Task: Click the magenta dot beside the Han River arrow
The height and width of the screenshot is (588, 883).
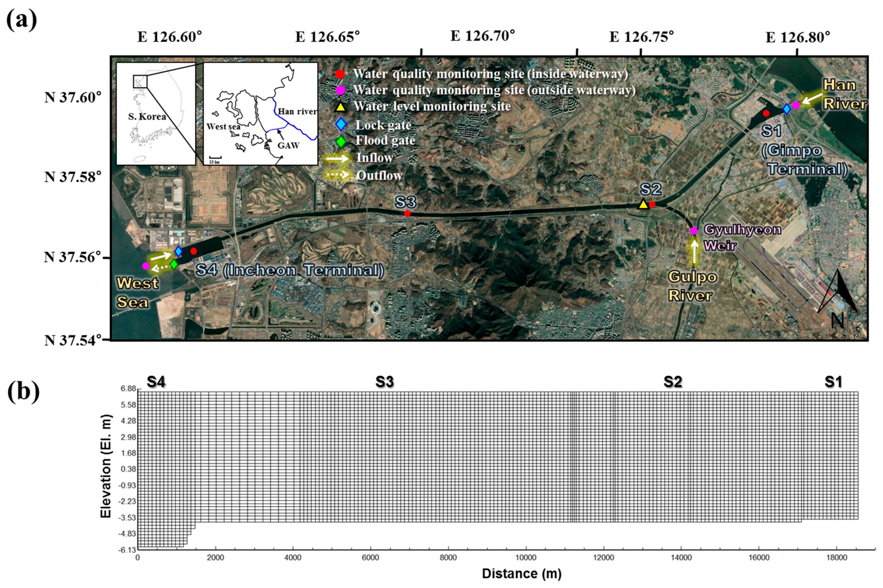Action: tap(796, 105)
